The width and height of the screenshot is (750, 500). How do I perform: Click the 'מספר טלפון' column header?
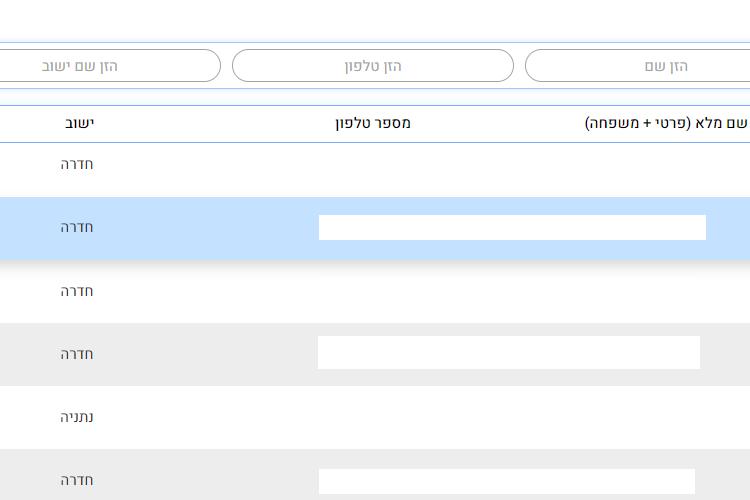tap(373, 123)
